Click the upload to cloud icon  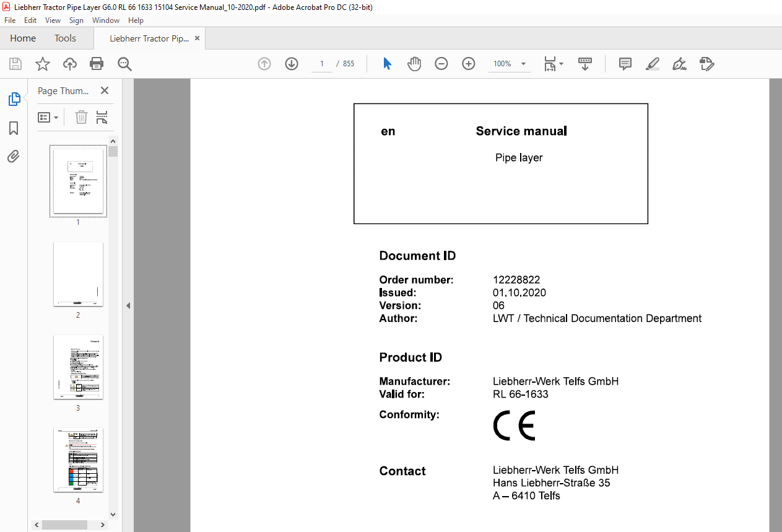click(70, 64)
